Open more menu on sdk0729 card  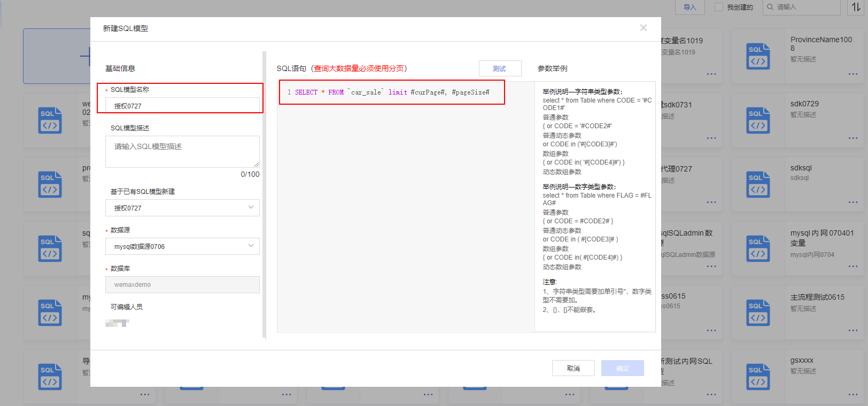click(x=853, y=138)
